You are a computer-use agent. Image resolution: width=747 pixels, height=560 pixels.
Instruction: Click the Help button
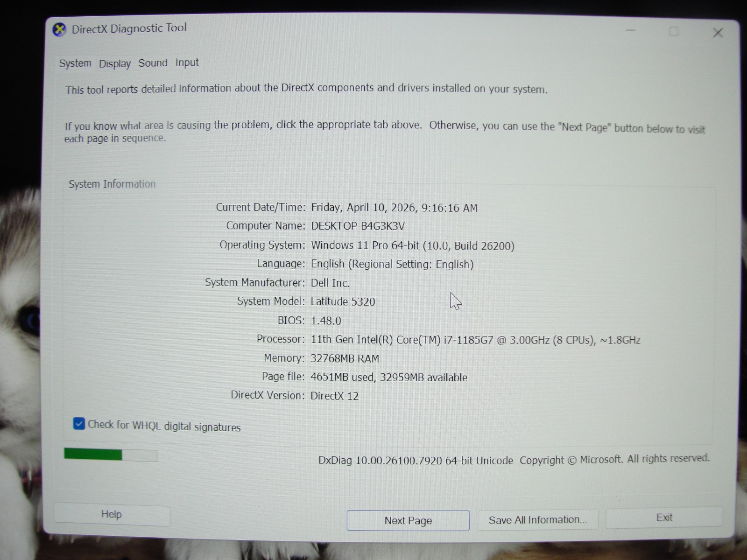(112, 515)
